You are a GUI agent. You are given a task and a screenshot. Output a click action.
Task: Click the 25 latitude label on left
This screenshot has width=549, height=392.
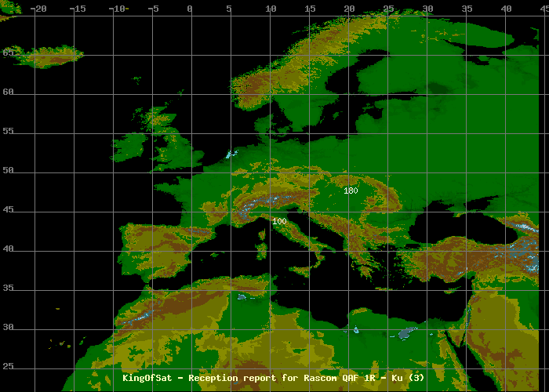9,367
